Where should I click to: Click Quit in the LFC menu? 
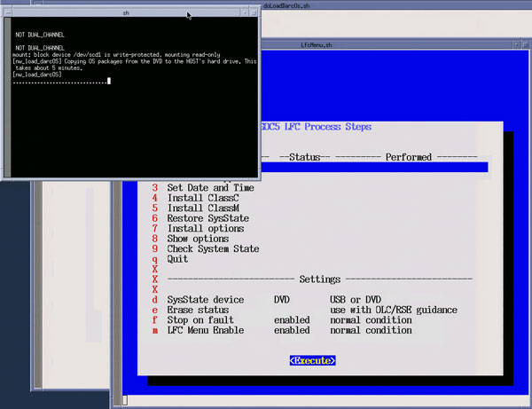tap(177, 259)
